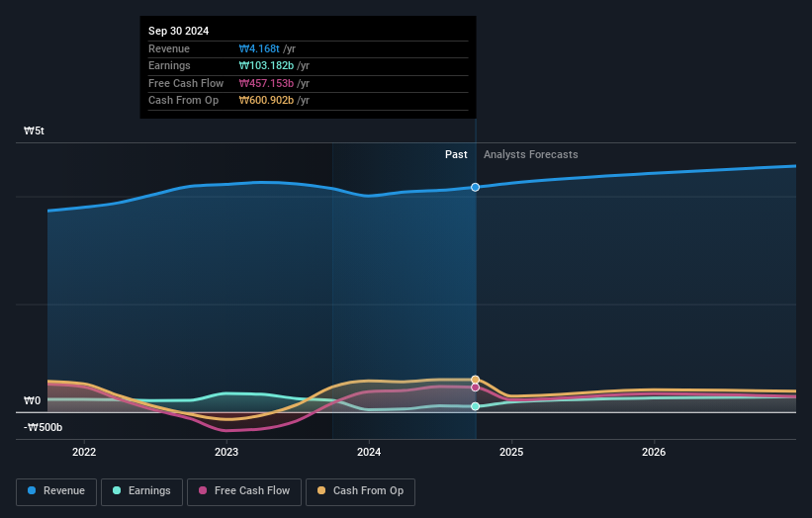812x518 pixels.
Task: Click the -₩500b y-axis label
Action: pyautogui.click(x=43, y=427)
